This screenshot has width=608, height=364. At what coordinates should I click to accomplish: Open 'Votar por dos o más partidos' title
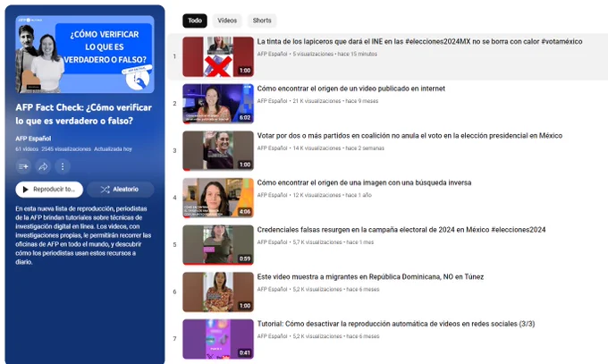pyautogui.click(x=410, y=135)
